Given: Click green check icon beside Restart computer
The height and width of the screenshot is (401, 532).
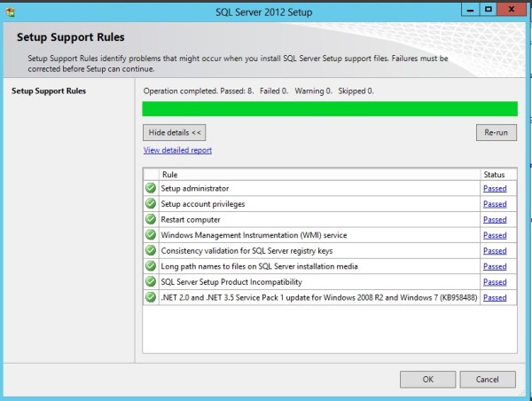Looking at the screenshot, I should (x=151, y=220).
